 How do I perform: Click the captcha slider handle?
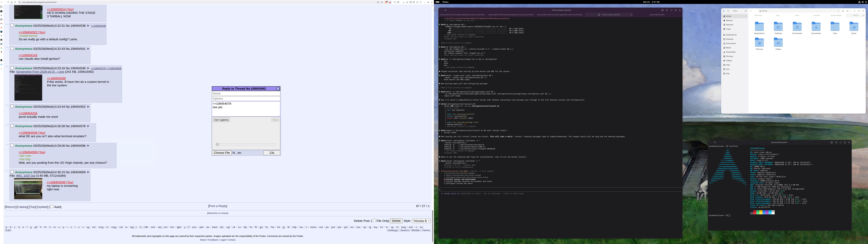click(x=217, y=144)
